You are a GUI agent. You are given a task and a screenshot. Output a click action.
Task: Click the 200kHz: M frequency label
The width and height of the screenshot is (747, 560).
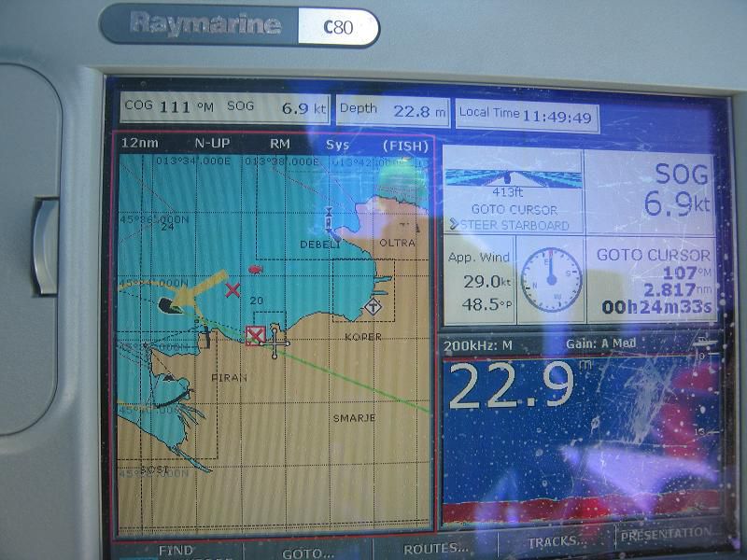[478, 345]
